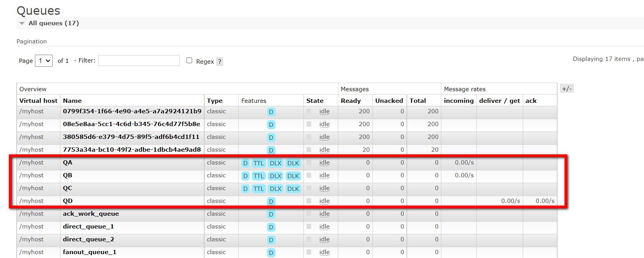Collapse the All queues section
The width and height of the screenshot is (644, 258).
[x=22, y=23]
